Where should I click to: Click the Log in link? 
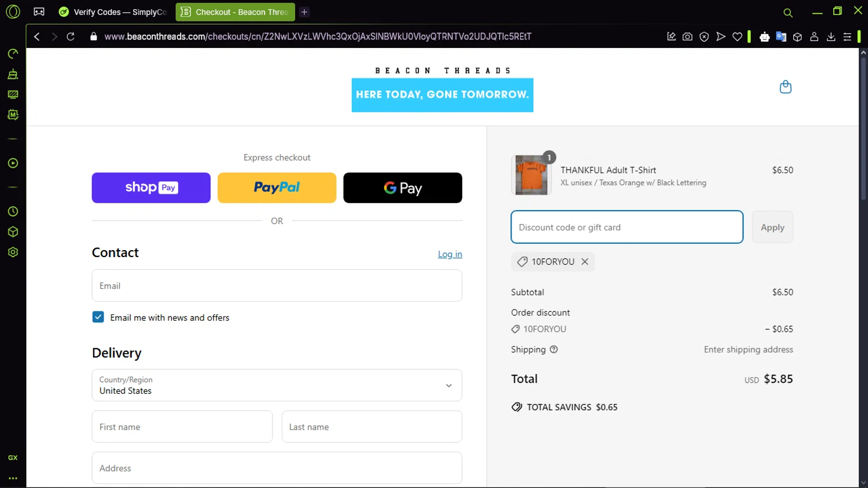click(x=450, y=254)
